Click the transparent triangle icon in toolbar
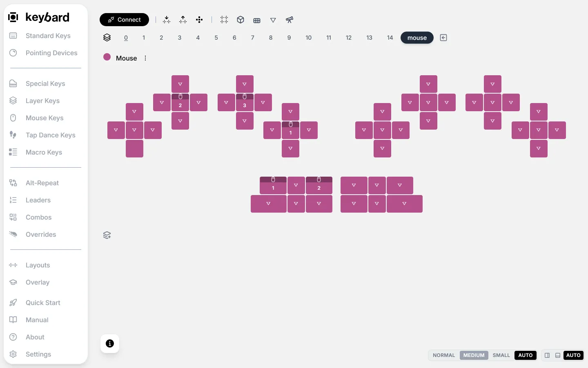Viewport: 588px width, 368px height. (273, 20)
